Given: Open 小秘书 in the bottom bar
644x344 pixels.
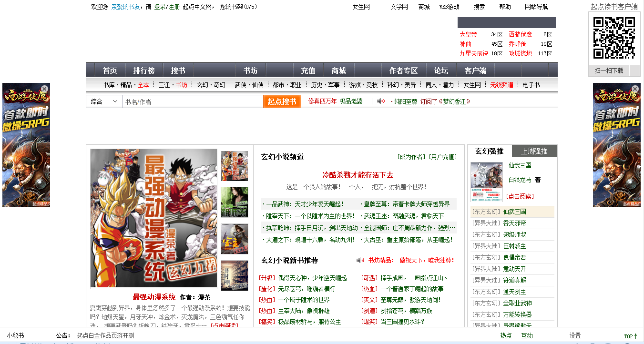Looking at the screenshot, I should [15, 335].
